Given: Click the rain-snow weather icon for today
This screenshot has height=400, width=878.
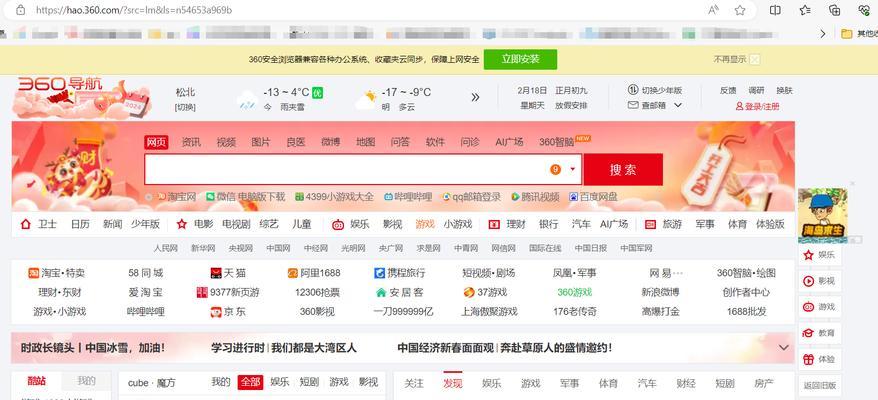Looking at the screenshot, I should point(247,100).
